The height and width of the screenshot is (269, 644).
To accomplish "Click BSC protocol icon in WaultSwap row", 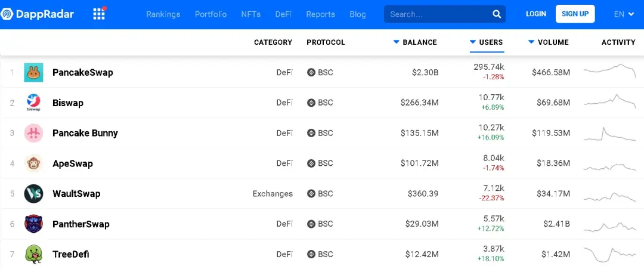I will click(311, 194).
